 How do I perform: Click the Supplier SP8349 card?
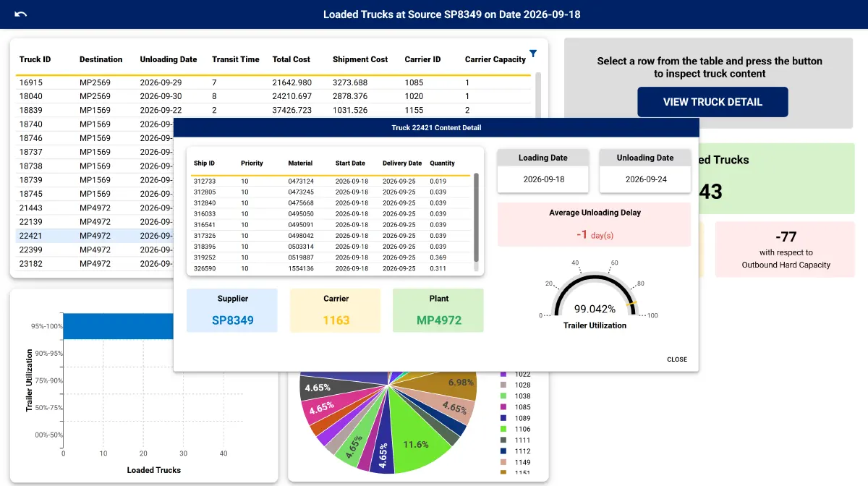click(232, 310)
